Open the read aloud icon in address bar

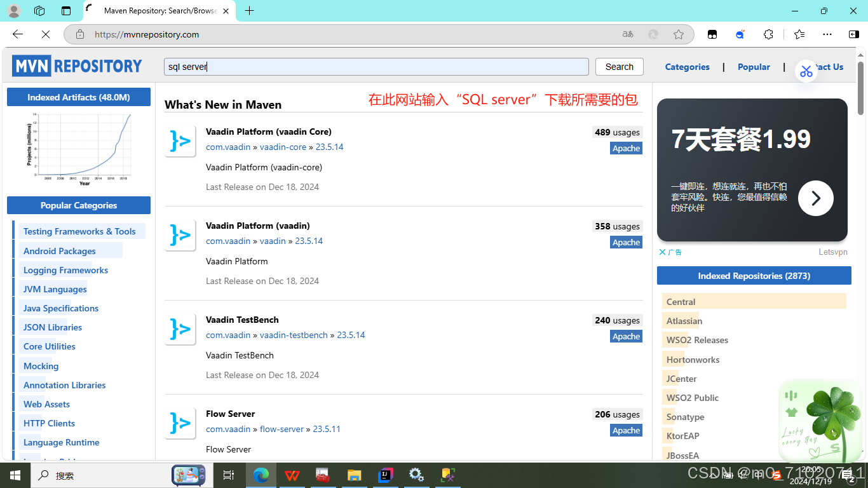point(628,34)
